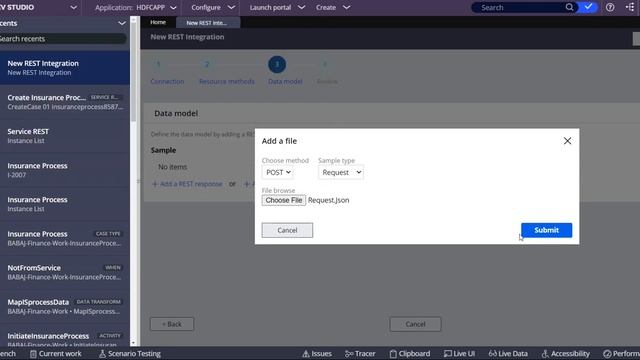The height and width of the screenshot is (360, 640).
Task: Switch to the Home tab
Action: tap(158, 22)
